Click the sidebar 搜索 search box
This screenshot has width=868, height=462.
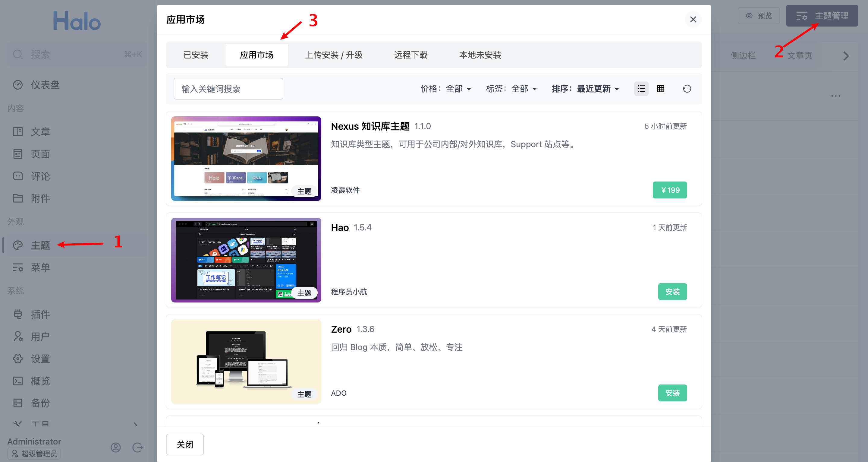(77, 54)
